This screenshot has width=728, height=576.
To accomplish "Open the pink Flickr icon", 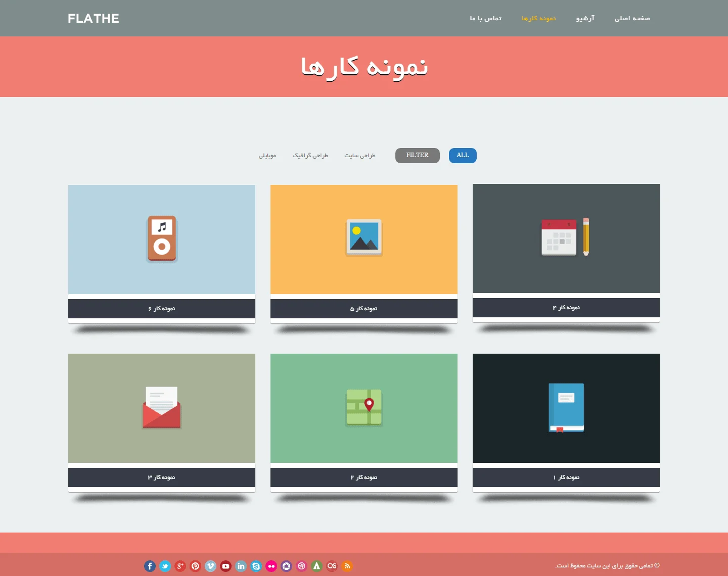I will click(x=271, y=566).
